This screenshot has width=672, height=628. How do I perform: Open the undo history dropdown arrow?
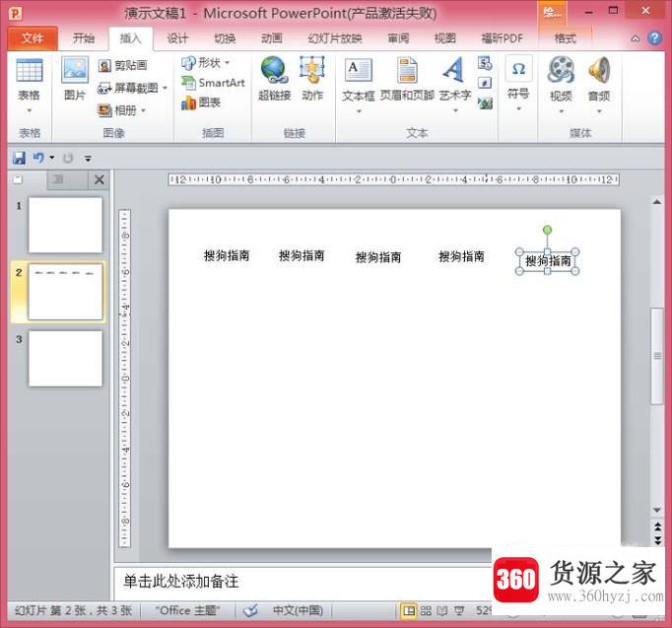click(52, 158)
